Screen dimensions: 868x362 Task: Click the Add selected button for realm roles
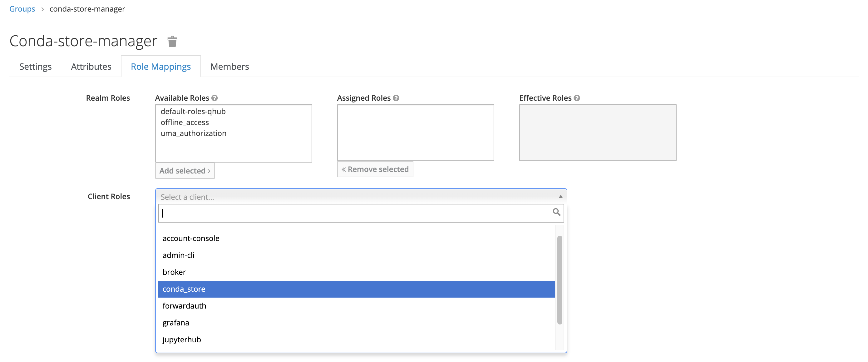(184, 170)
